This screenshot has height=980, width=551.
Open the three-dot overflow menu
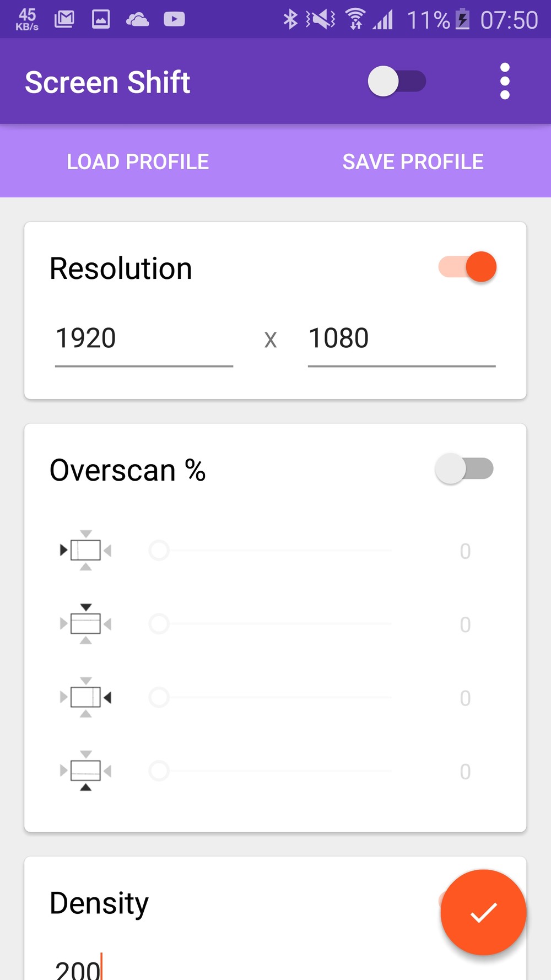point(505,82)
